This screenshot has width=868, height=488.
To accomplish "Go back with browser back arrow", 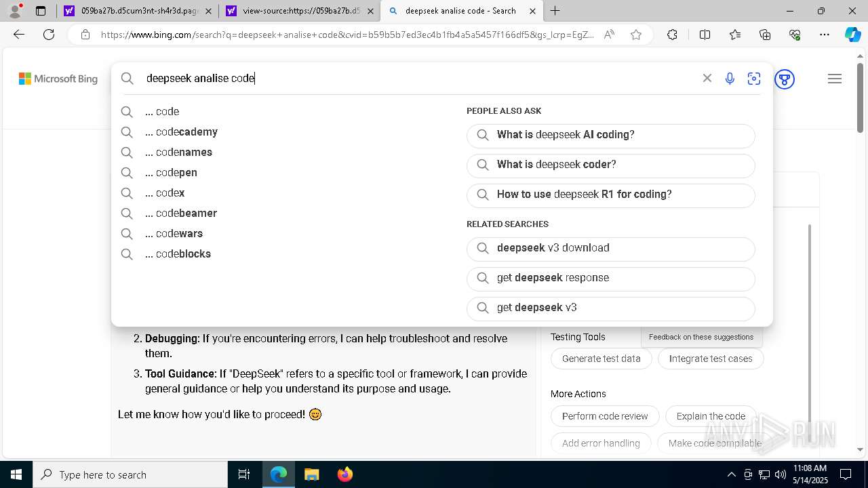I will coord(19,35).
